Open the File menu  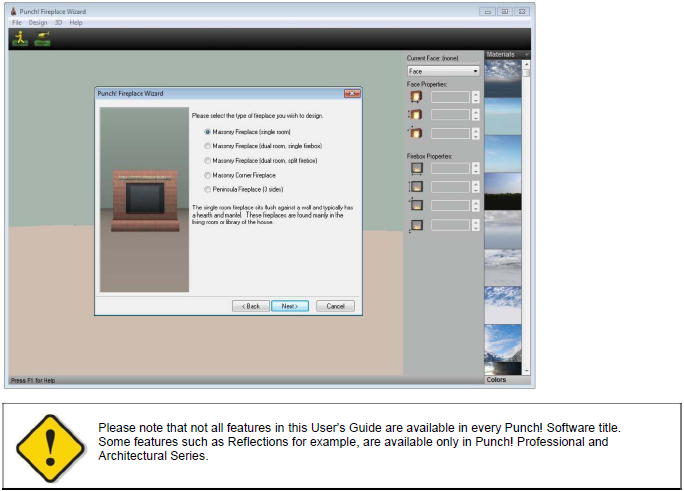point(17,23)
